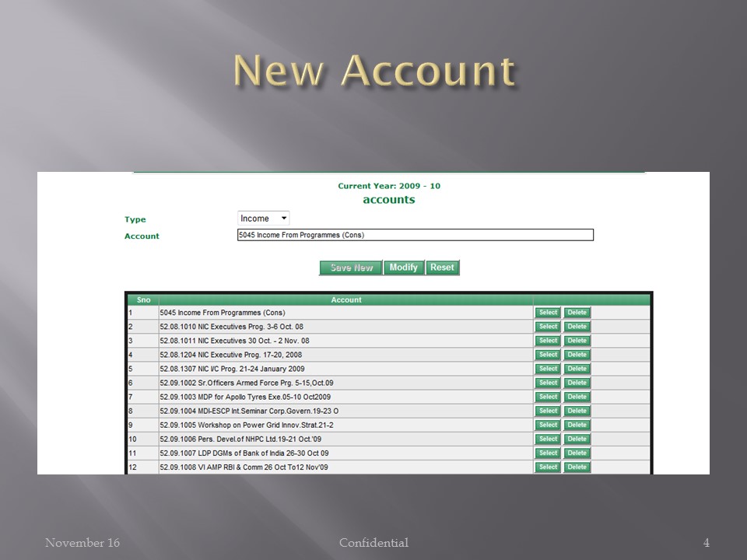The width and height of the screenshot is (747, 560).
Task: Delete NIC I/C Prog. 21-24 January 2009
Action: pyautogui.click(x=577, y=368)
